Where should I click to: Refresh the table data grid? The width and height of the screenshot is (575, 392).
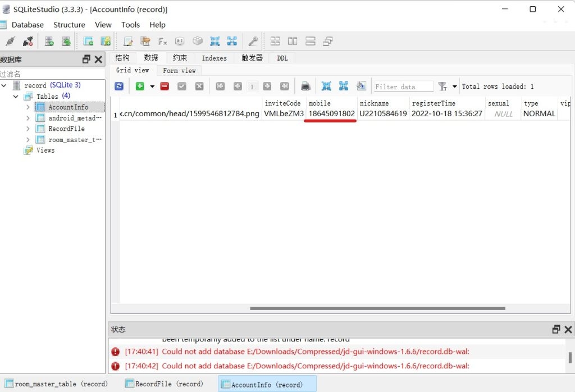(x=119, y=86)
